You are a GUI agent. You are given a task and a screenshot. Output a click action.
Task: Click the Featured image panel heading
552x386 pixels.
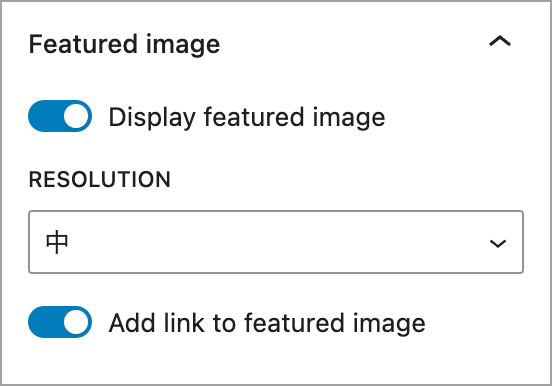pos(124,44)
